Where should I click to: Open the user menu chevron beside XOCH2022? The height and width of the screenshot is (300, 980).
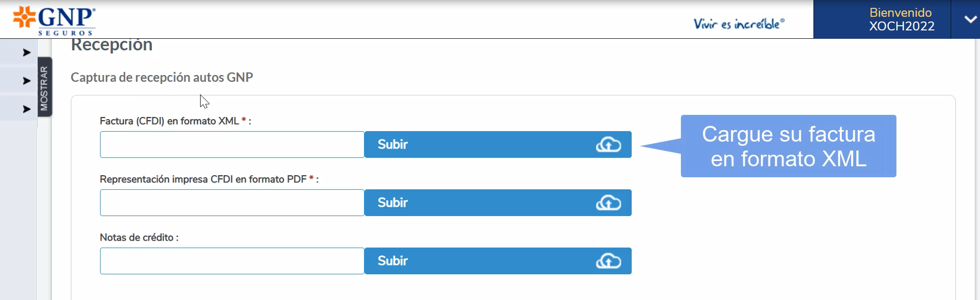970,19
